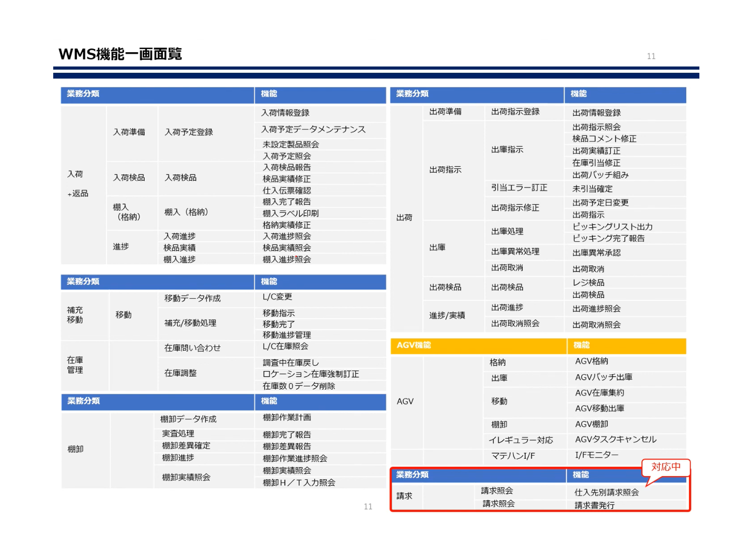Select the L/C変更 function cell
Viewport: 747px width, 560px height.
pyautogui.click(x=277, y=297)
